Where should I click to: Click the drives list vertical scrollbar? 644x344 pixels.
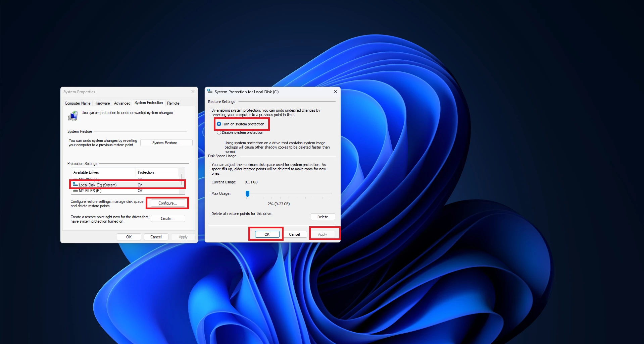182,181
